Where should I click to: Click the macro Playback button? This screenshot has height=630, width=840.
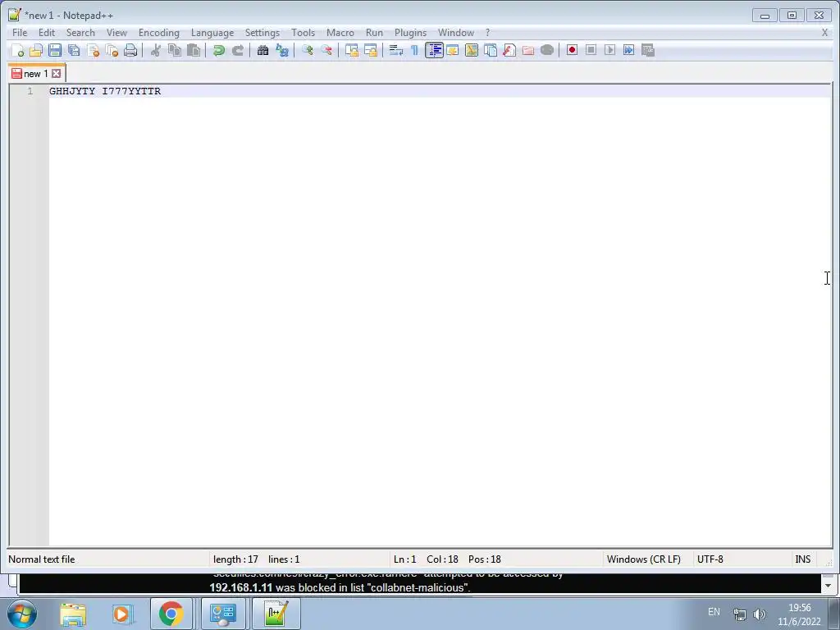click(x=609, y=50)
